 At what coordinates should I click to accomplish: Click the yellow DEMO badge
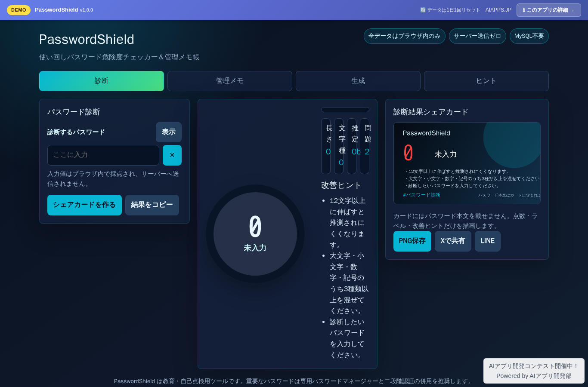(19, 10)
